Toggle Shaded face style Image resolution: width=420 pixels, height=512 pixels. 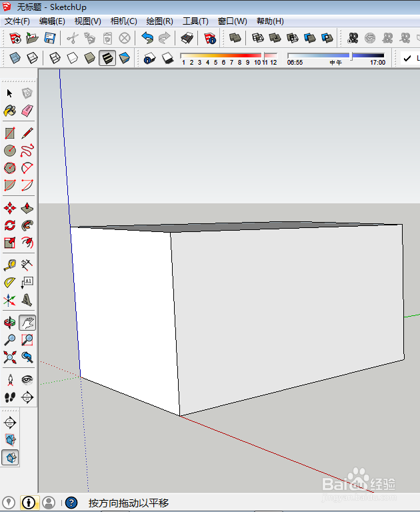pos(89,58)
